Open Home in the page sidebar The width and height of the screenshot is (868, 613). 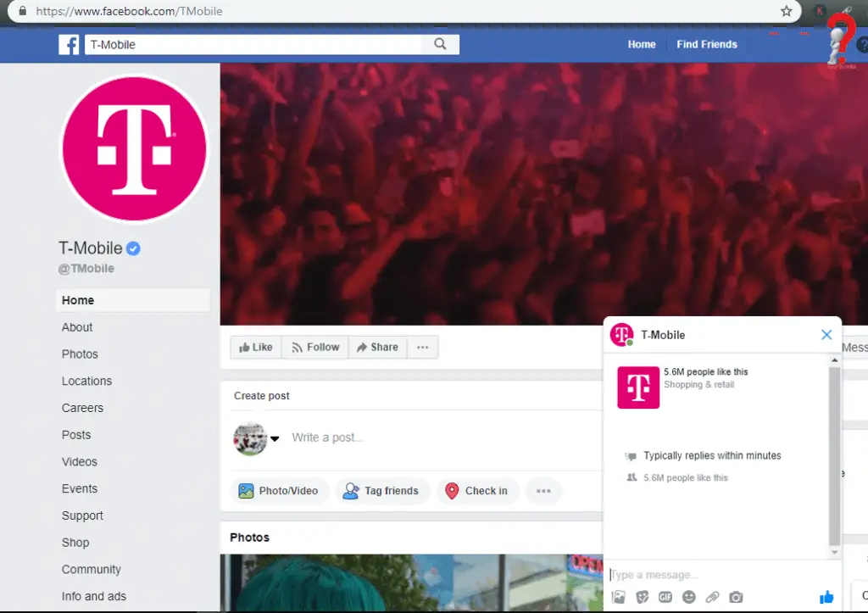pyautogui.click(x=133, y=300)
